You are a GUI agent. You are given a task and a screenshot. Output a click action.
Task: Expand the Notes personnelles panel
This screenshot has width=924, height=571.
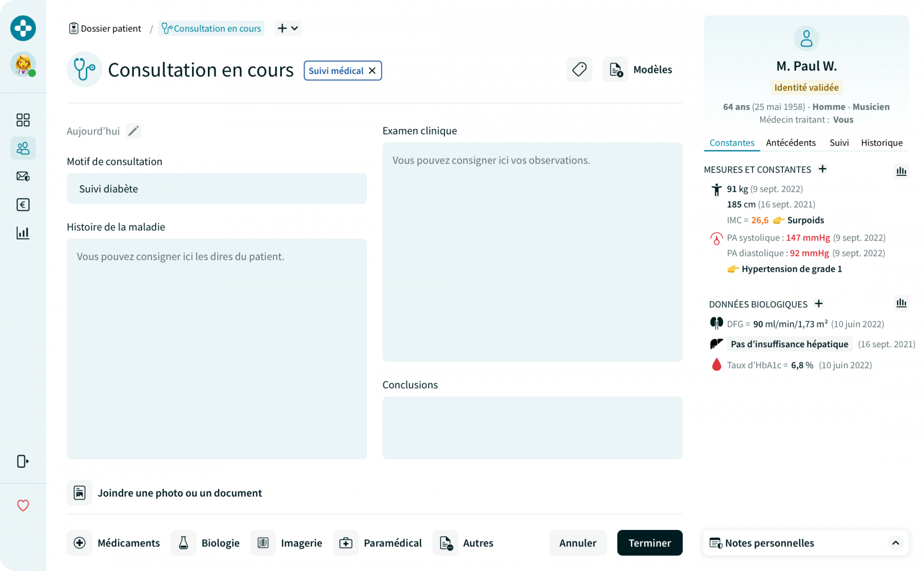[x=895, y=543]
